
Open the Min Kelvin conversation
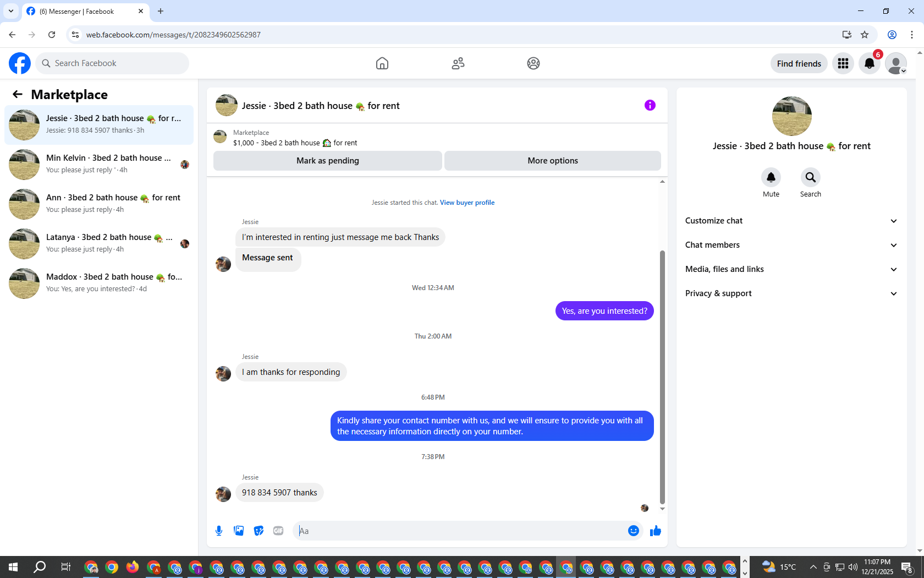tap(99, 165)
